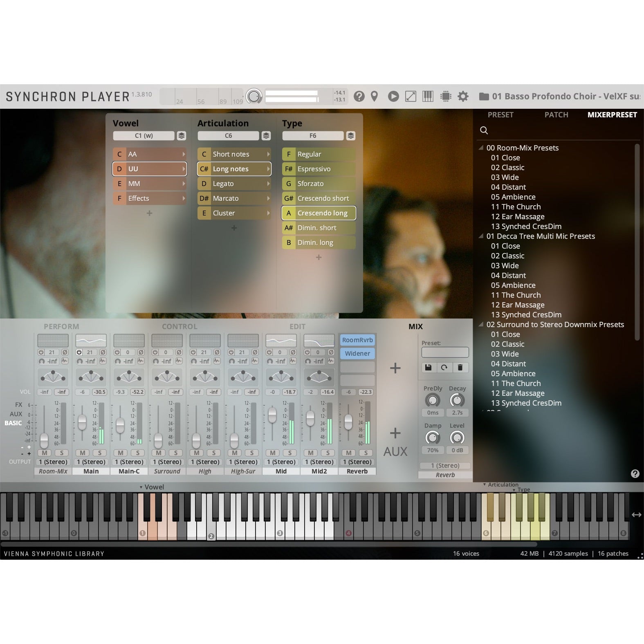Viewport: 644px width, 644px height.
Task: Toggle the Widener effect on Reverb channel
Action: tap(357, 354)
